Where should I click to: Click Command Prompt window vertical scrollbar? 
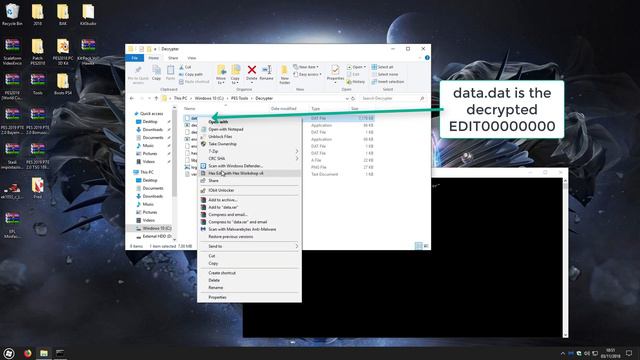point(565,258)
